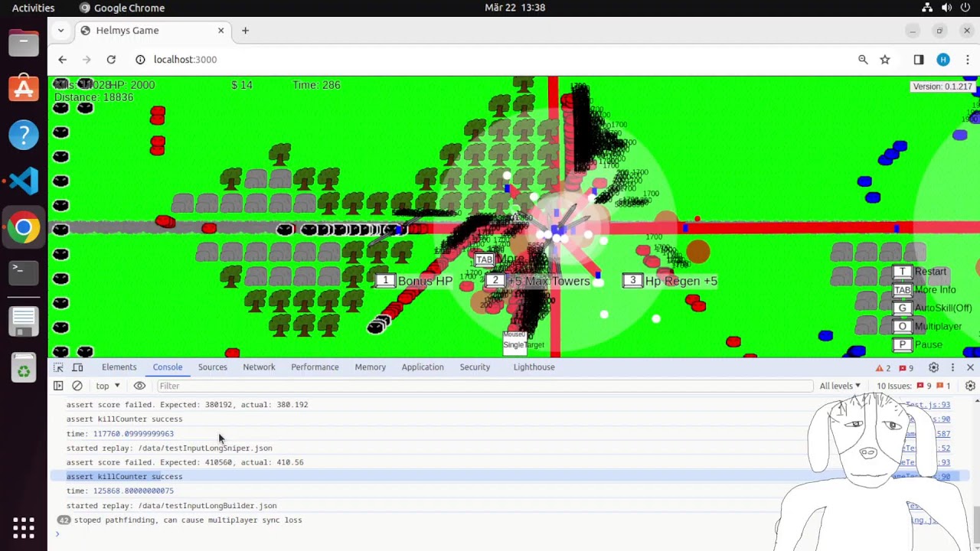Pause the game
The image size is (980, 551).
pos(919,345)
